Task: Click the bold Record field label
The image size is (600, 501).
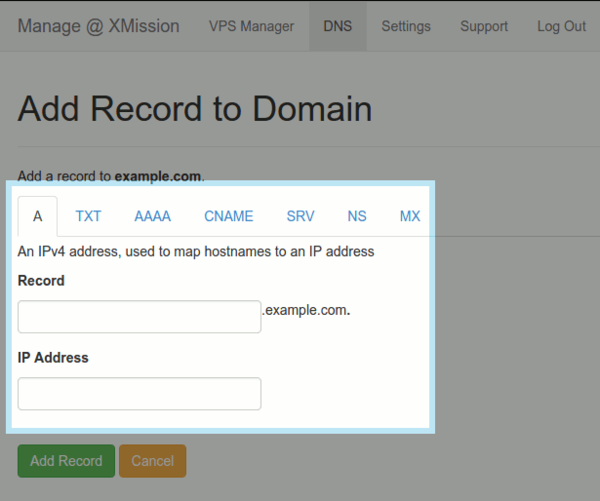Action: [41, 281]
